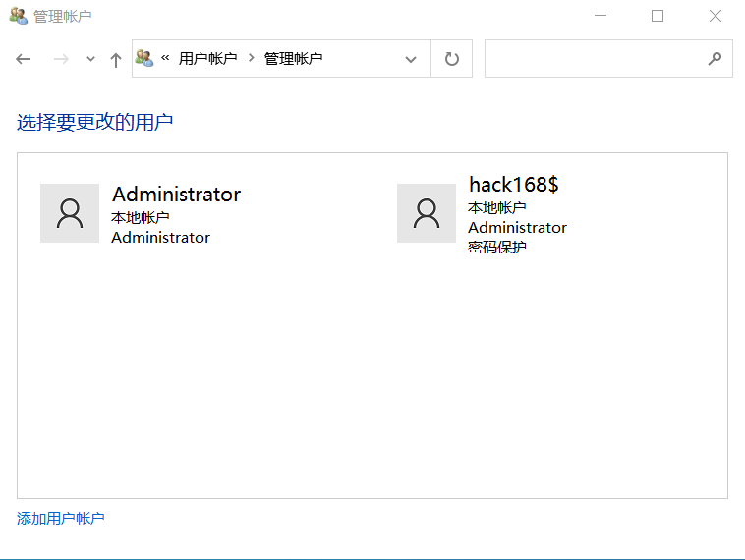Minimize the 管理帐户 window
This screenshot has width=745, height=560.
tap(601, 16)
